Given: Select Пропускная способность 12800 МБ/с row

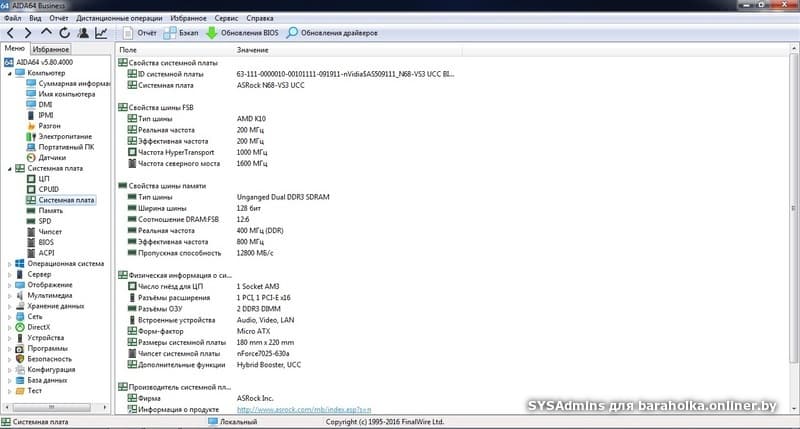Looking at the screenshot, I should (201, 253).
